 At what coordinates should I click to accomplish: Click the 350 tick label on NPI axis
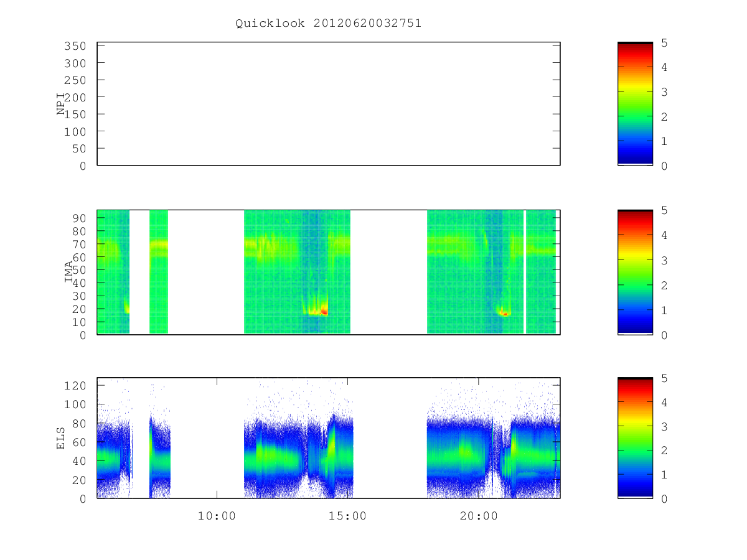coord(75,46)
